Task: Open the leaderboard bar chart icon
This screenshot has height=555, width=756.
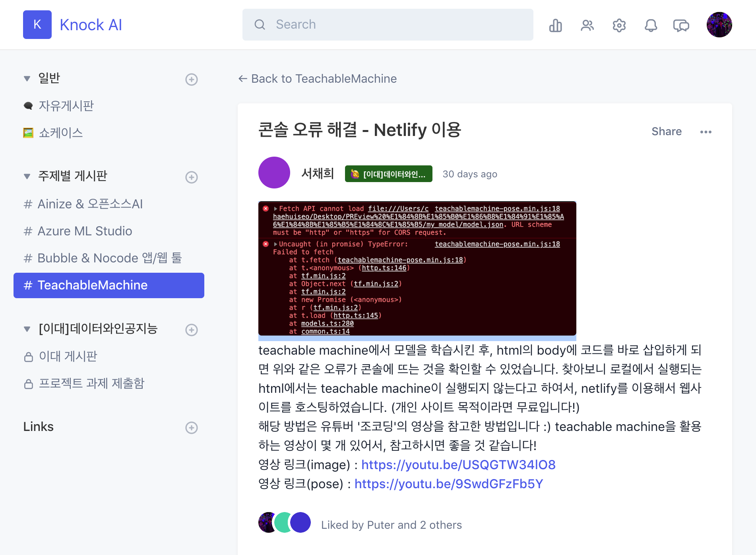Action: pyautogui.click(x=555, y=25)
